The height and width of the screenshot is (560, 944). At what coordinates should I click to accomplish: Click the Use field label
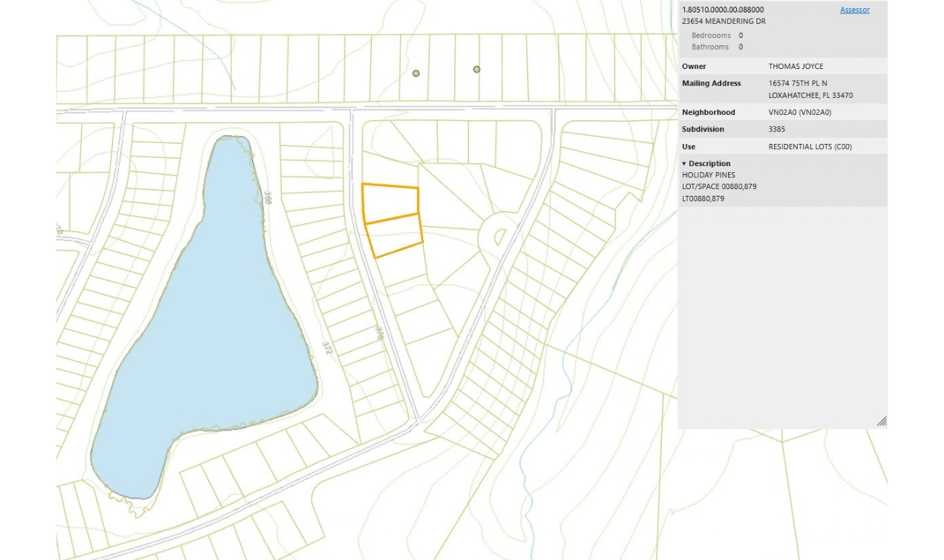(x=689, y=147)
